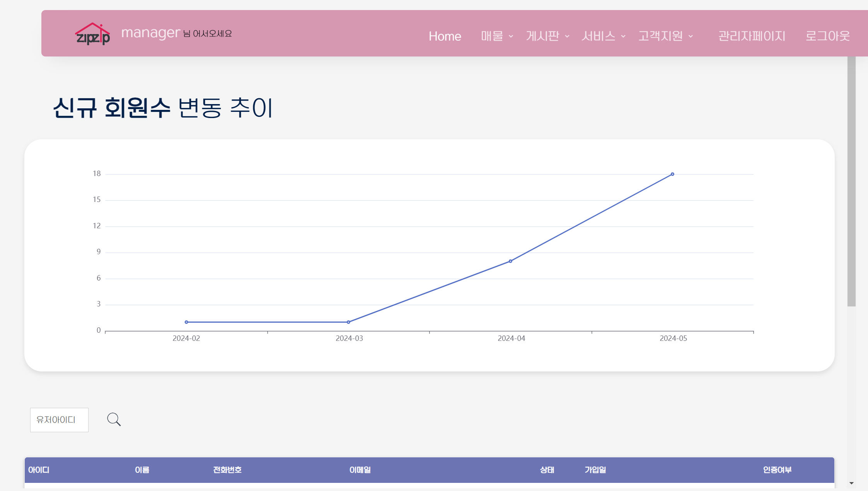
Task: Click the 아이디 column header
Action: click(x=39, y=470)
